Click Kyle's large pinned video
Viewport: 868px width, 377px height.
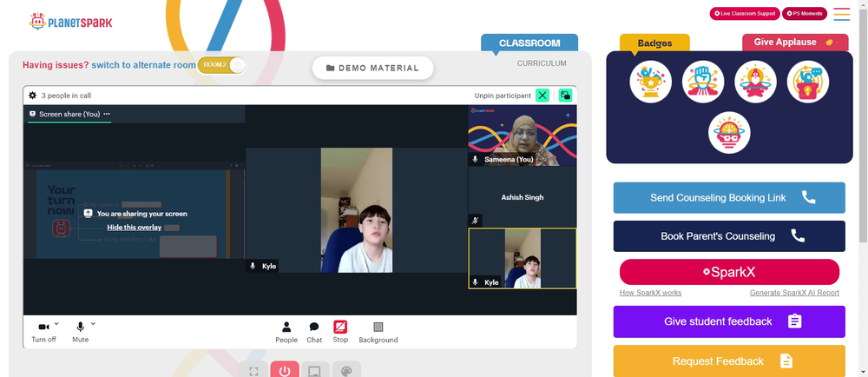pos(357,210)
